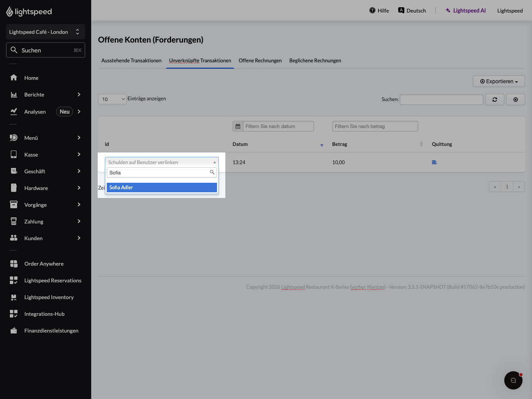Click the Berichte bar chart icon
532x399 pixels.
14,95
